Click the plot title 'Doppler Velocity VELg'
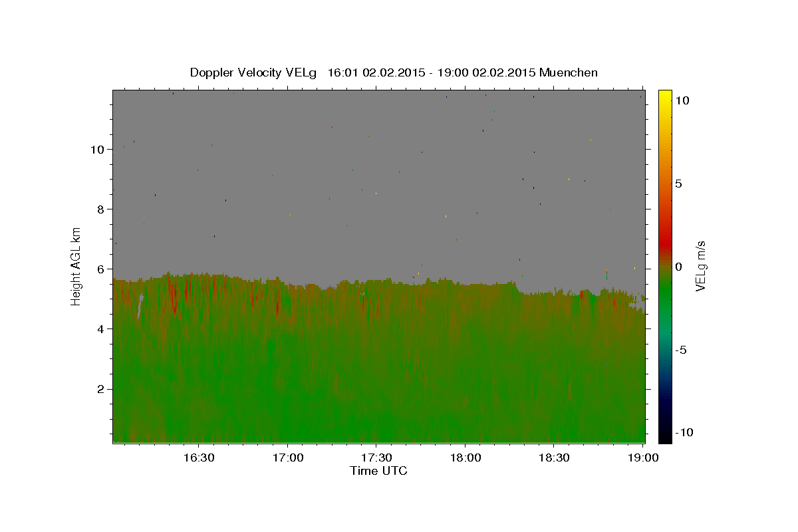The image size is (798, 532). (254, 72)
